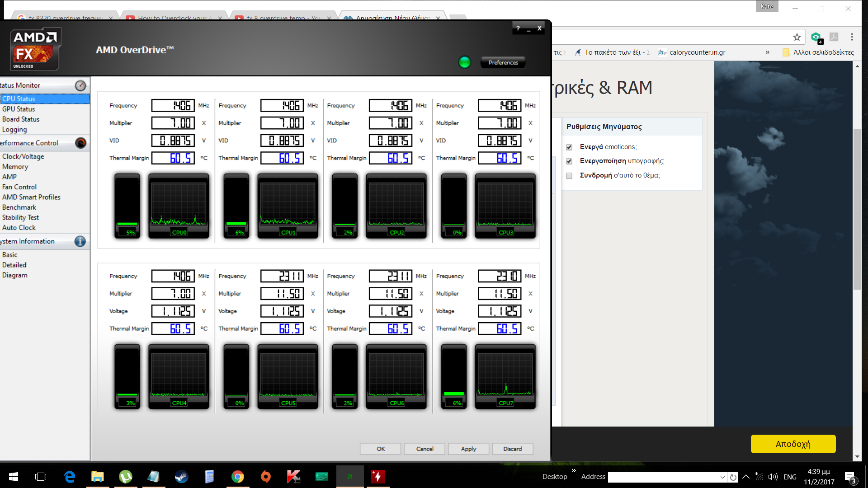The height and width of the screenshot is (488, 868).
Task: Open uTorrent from the taskbar
Action: (126, 477)
